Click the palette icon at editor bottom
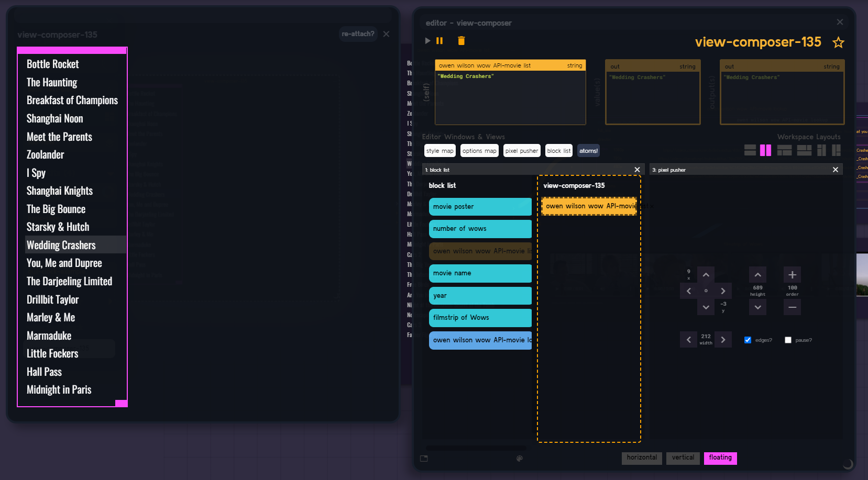Image resolution: width=868 pixels, height=480 pixels. point(520,459)
